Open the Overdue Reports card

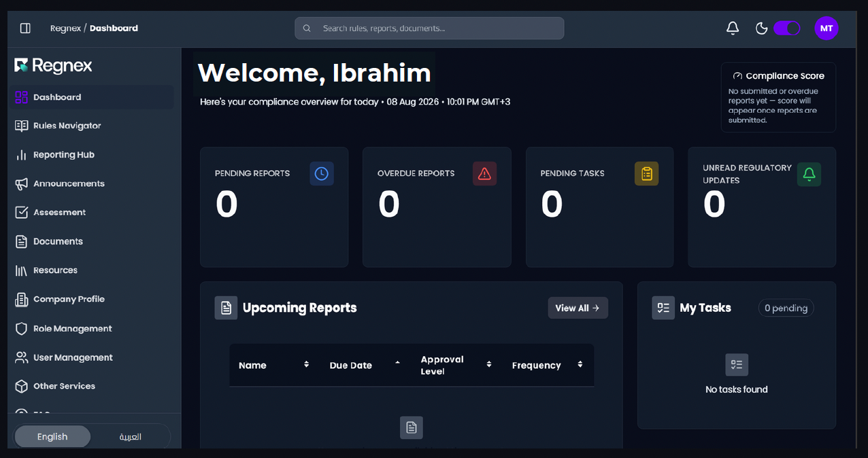437,207
